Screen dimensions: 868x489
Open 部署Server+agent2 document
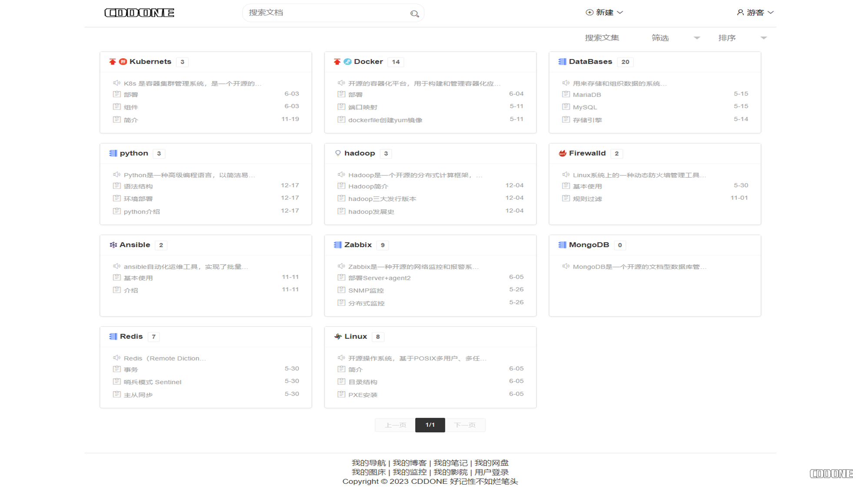(379, 278)
